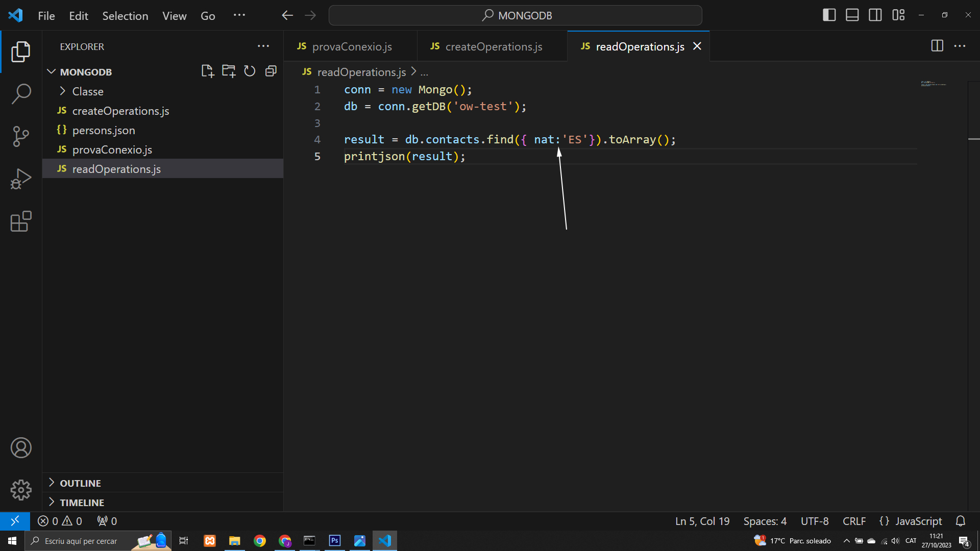Screen dimensions: 980x551
Task: Toggle the secondary side bar
Action: pos(875,15)
